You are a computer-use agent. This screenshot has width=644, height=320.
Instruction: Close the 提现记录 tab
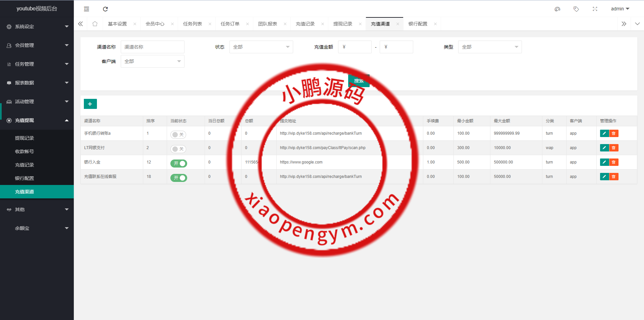[x=360, y=24]
